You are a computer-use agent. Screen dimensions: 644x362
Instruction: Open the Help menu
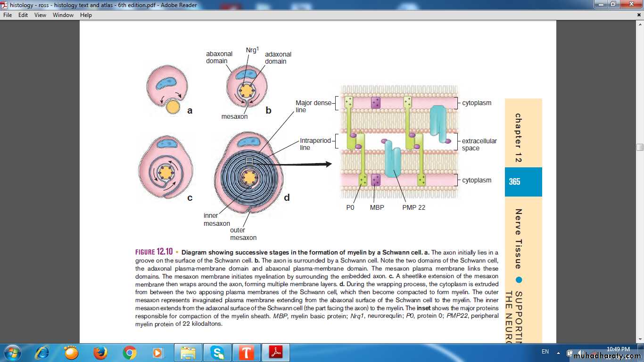point(86,15)
